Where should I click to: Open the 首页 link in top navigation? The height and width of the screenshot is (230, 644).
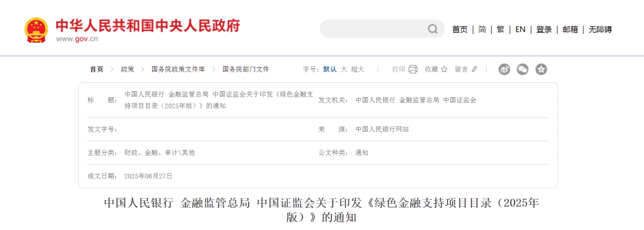460,30
